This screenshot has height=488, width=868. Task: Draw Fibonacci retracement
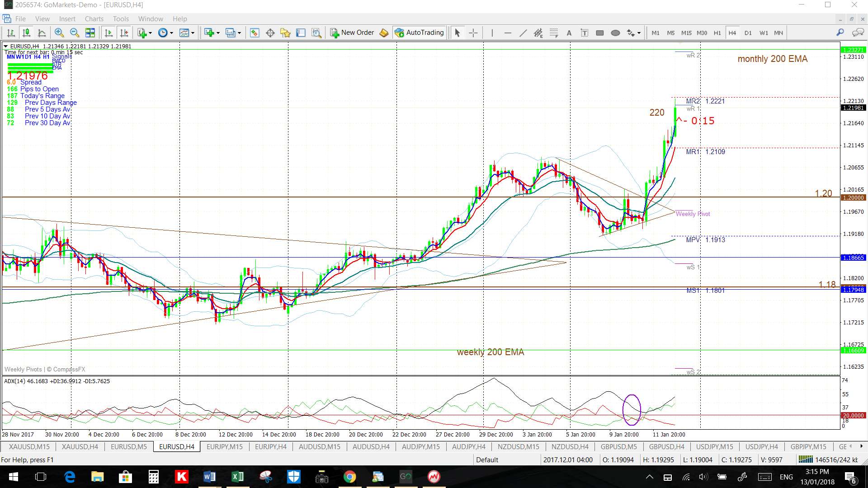tap(554, 33)
